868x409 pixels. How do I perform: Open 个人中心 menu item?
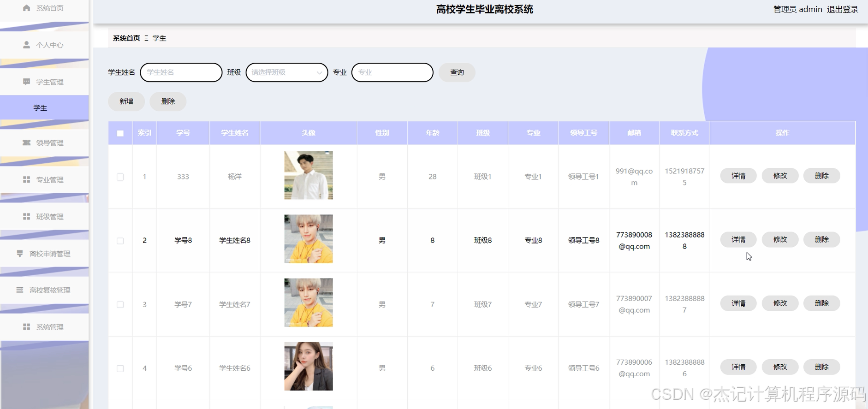(x=44, y=45)
